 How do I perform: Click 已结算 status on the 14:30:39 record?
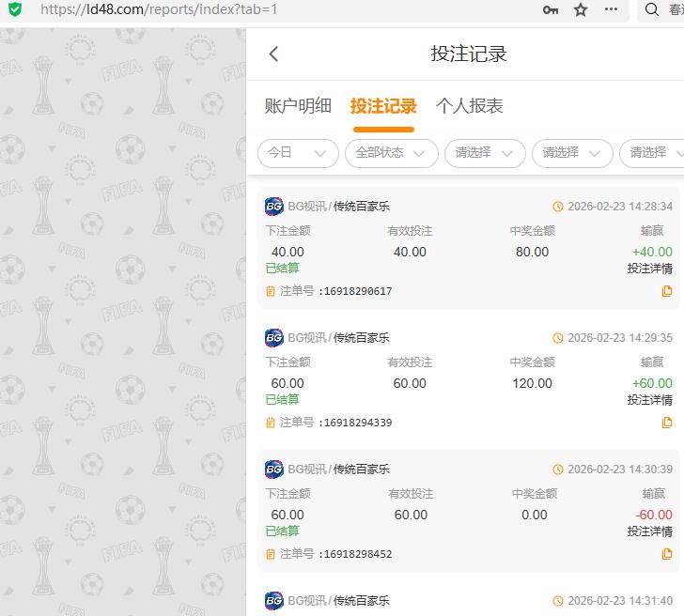[x=282, y=531]
